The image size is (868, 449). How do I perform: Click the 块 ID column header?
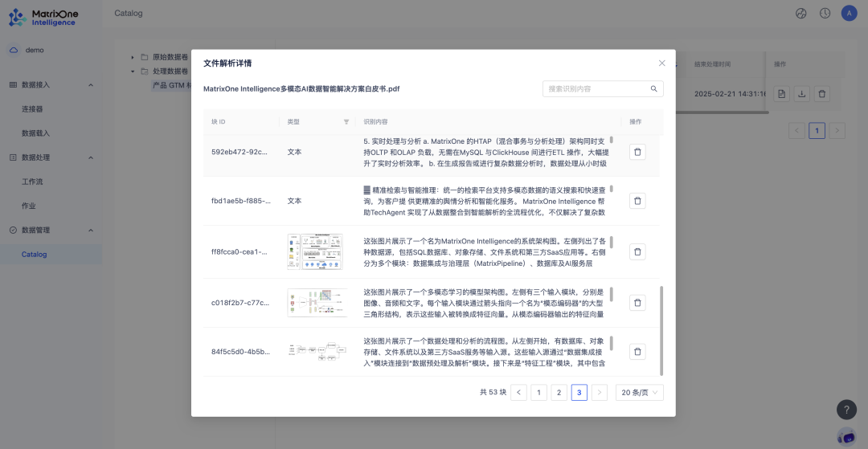[218, 121]
